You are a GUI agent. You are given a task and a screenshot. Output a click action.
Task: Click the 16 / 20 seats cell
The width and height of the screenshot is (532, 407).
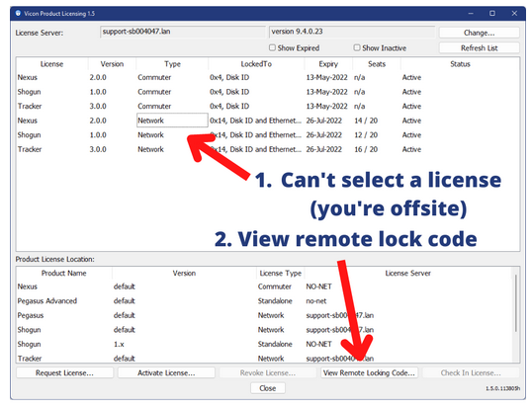pyautogui.click(x=366, y=149)
